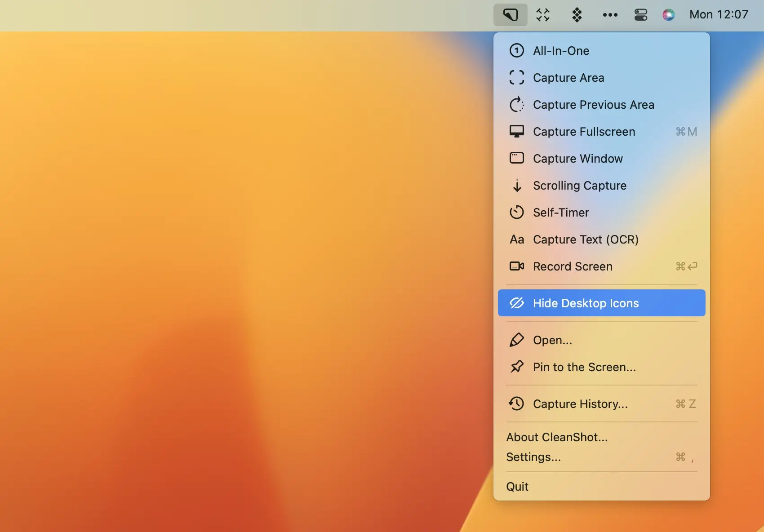Start a Scrolling Capture

602,186
